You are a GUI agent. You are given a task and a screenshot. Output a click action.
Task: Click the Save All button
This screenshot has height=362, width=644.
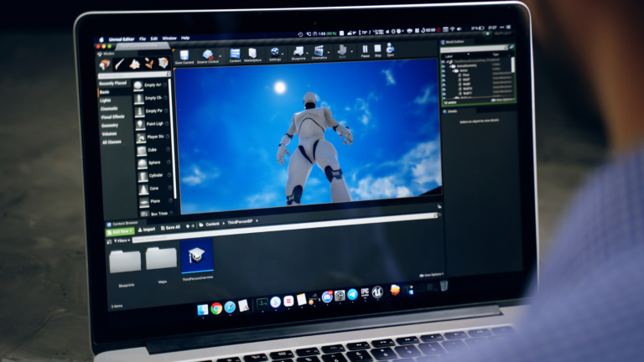170,227
